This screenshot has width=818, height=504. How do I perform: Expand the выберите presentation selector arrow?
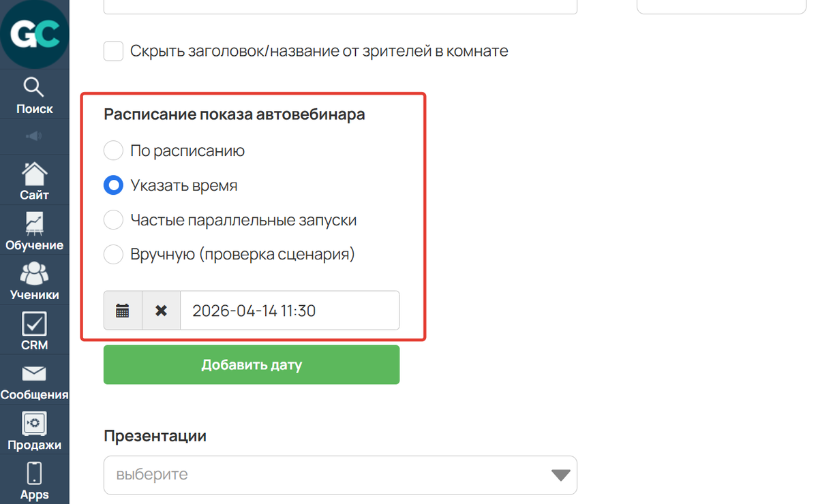pos(560,475)
